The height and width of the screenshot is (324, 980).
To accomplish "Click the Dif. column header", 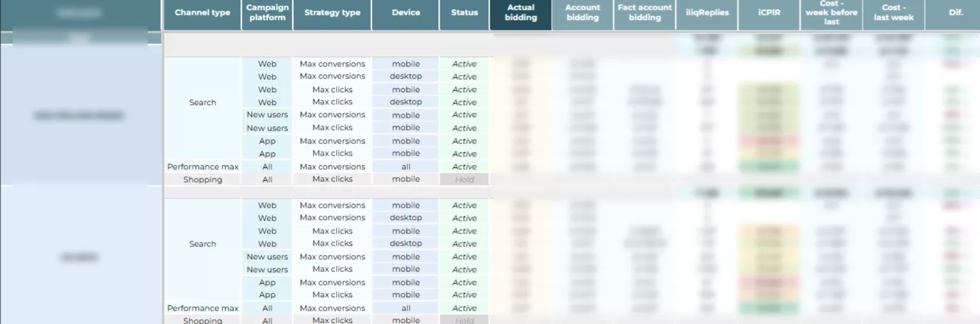I will tap(955, 13).
